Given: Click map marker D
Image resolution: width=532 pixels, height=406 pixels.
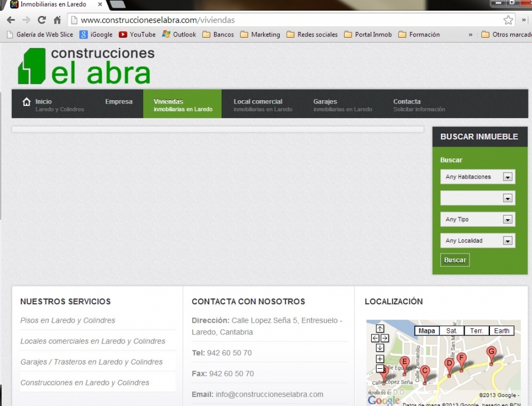Looking at the screenshot, I should [449, 366].
